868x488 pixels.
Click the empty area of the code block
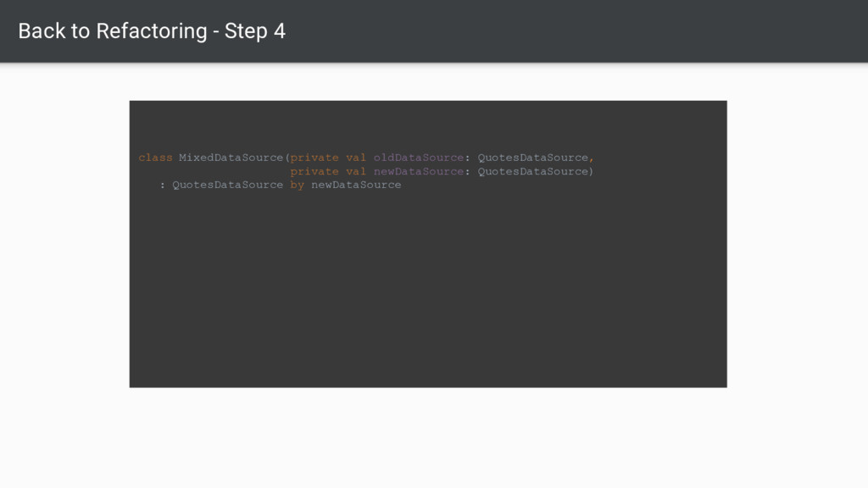pos(428,288)
